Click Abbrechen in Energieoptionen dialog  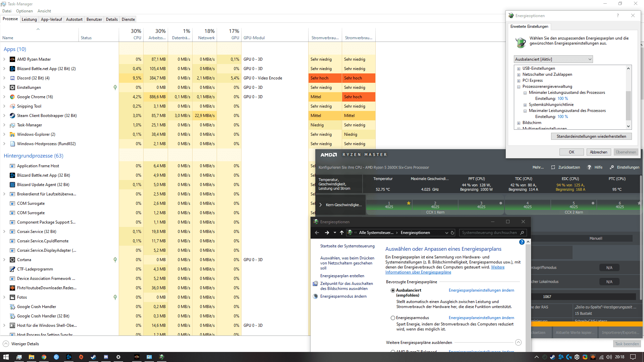tap(599, 152)
